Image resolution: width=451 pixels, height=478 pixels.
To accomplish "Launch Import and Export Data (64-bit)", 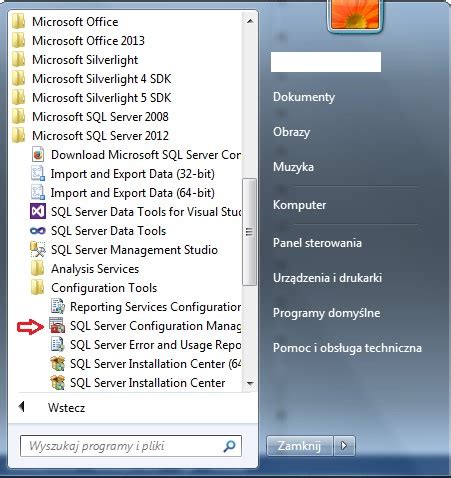I will point(133,193).
